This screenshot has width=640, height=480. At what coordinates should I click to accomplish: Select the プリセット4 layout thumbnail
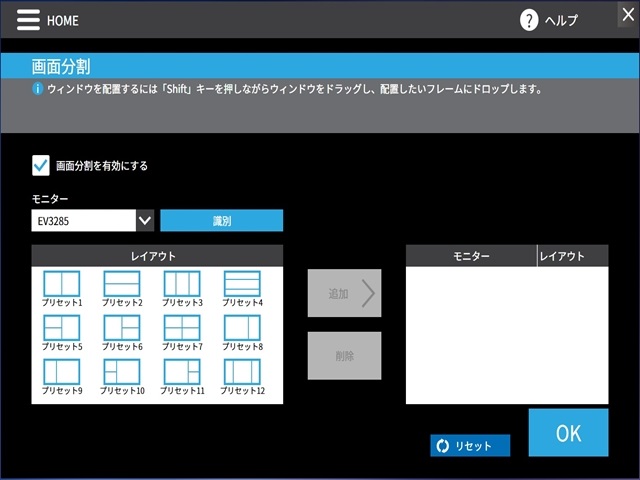pyautogui.click(x=242, y=284)
